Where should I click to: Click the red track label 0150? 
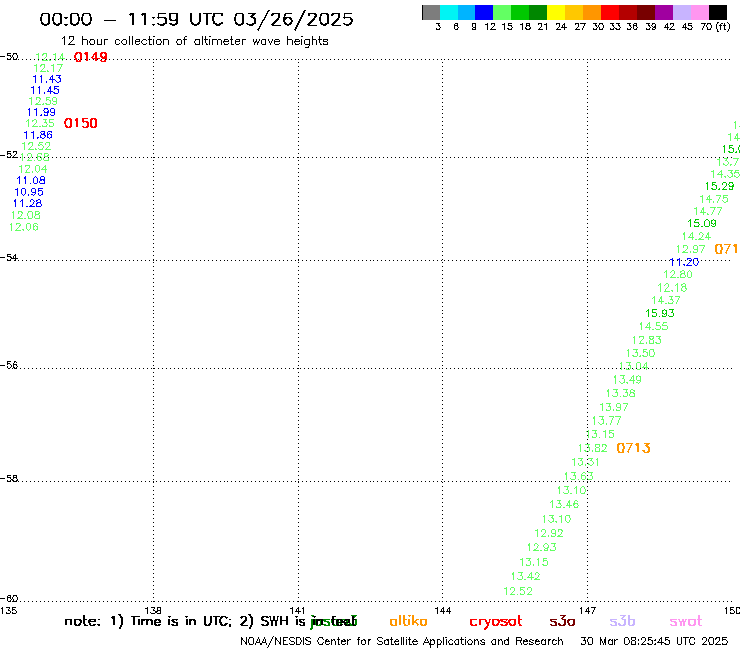[81, 123]
